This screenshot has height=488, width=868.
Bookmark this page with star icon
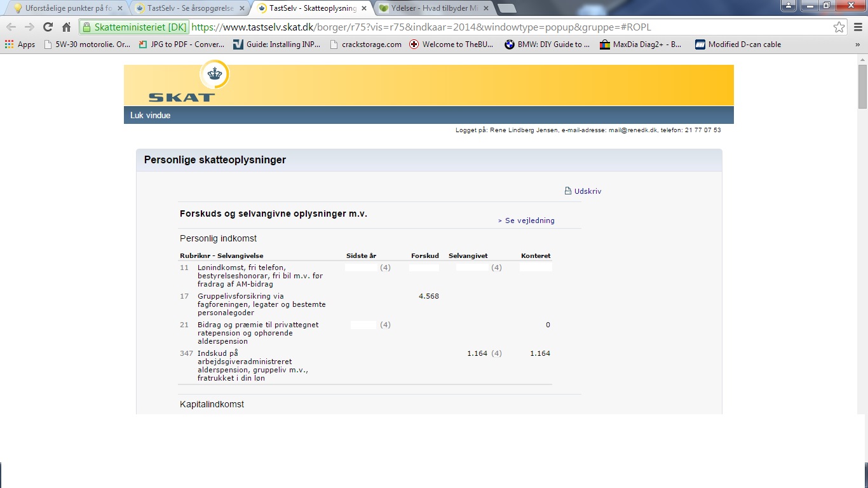[x=839, y=27]
